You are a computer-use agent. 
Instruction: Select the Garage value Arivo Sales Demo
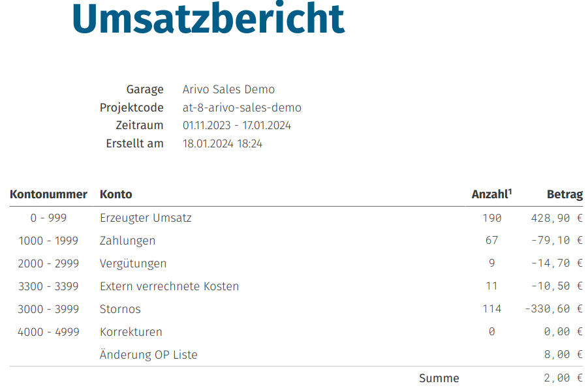228,89
